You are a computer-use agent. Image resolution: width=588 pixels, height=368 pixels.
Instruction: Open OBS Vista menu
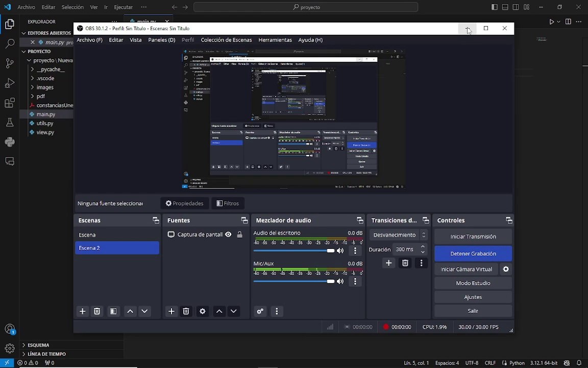coord(136,40)
